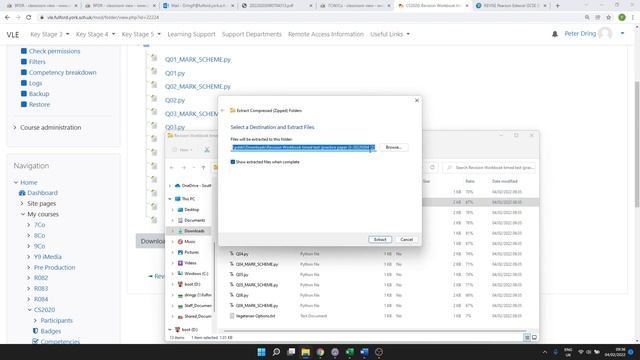
Task: Open Backup in the sidebar
Action: point(39,93)
